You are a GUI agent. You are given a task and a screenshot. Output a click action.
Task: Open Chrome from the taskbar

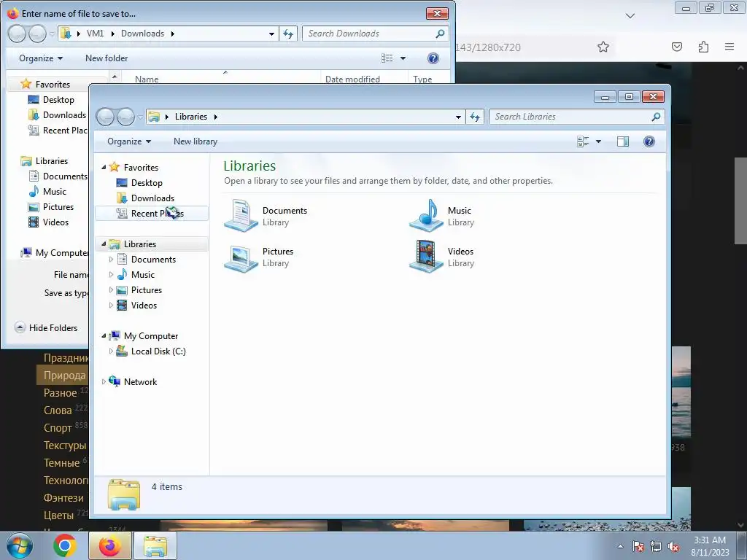(x=65, y=545)
